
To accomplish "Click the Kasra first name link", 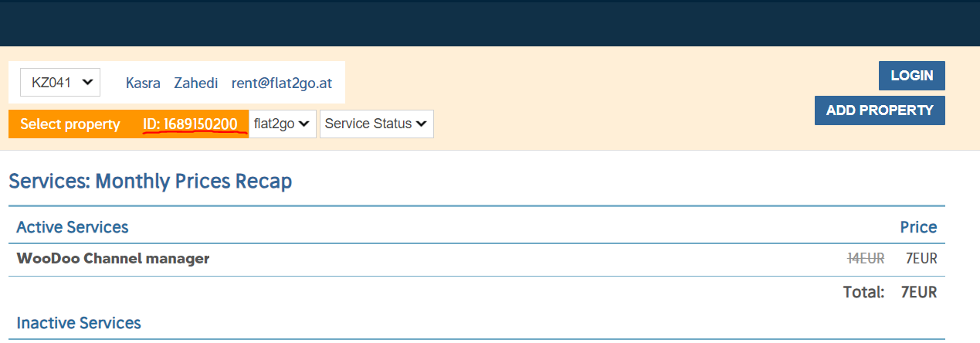I will 143,83.
